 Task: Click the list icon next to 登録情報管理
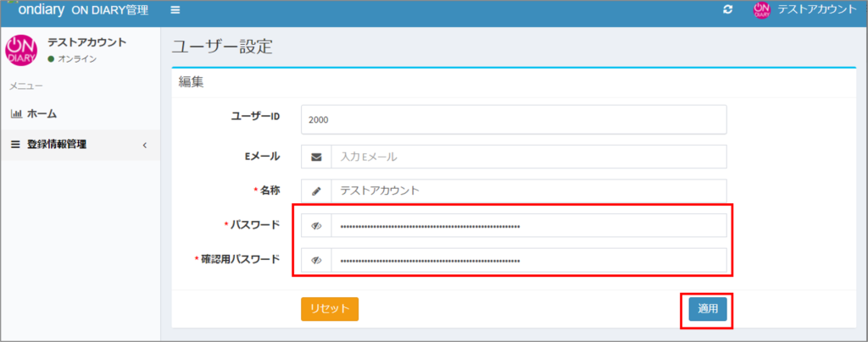(x=15, y=145)
